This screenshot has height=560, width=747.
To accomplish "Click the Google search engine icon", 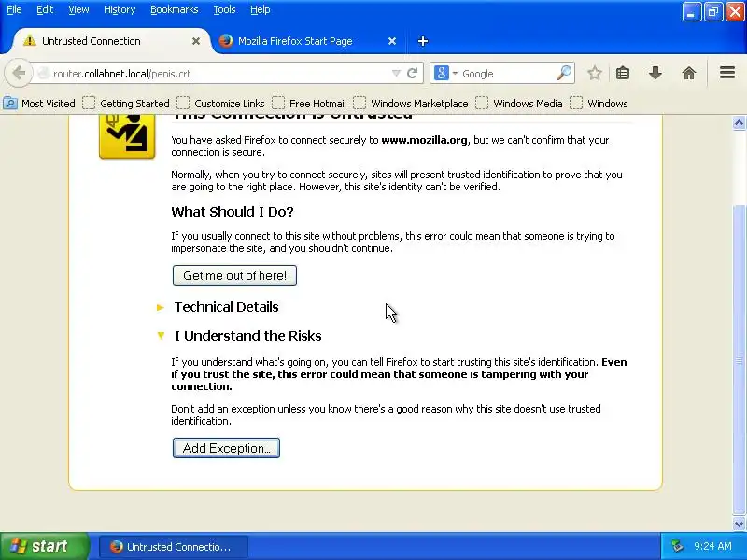I will 442,74.
